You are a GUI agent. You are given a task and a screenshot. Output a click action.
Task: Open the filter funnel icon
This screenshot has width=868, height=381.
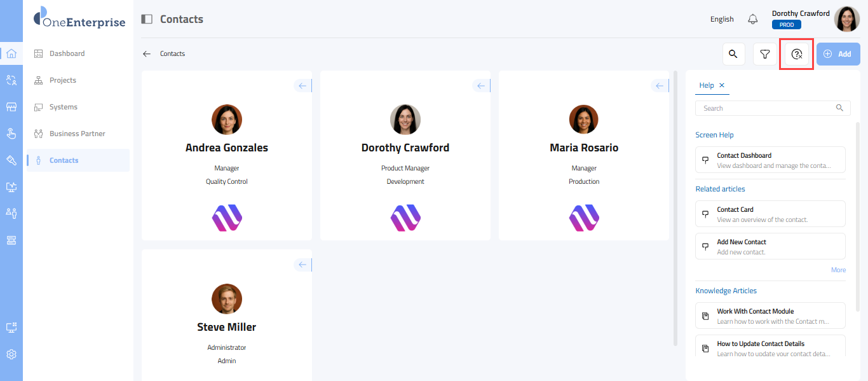[765, 54]
